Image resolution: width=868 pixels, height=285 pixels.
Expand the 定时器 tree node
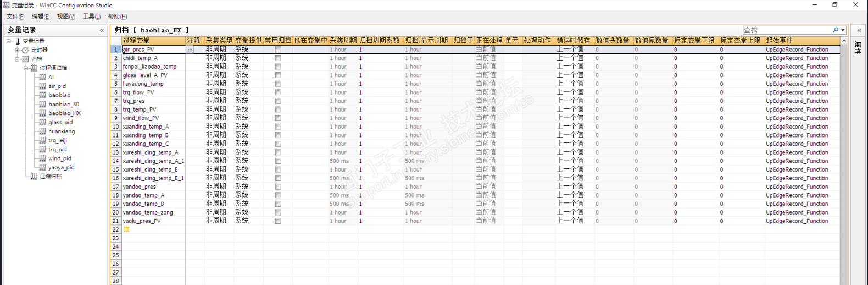pyautogui.click(x=17, y=50)
